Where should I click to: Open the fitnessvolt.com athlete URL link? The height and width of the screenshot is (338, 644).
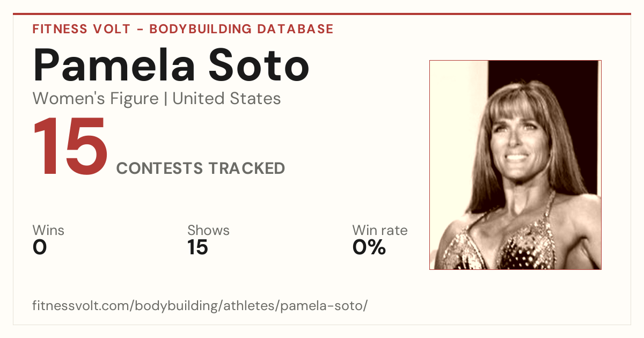(x=200, y=306)
